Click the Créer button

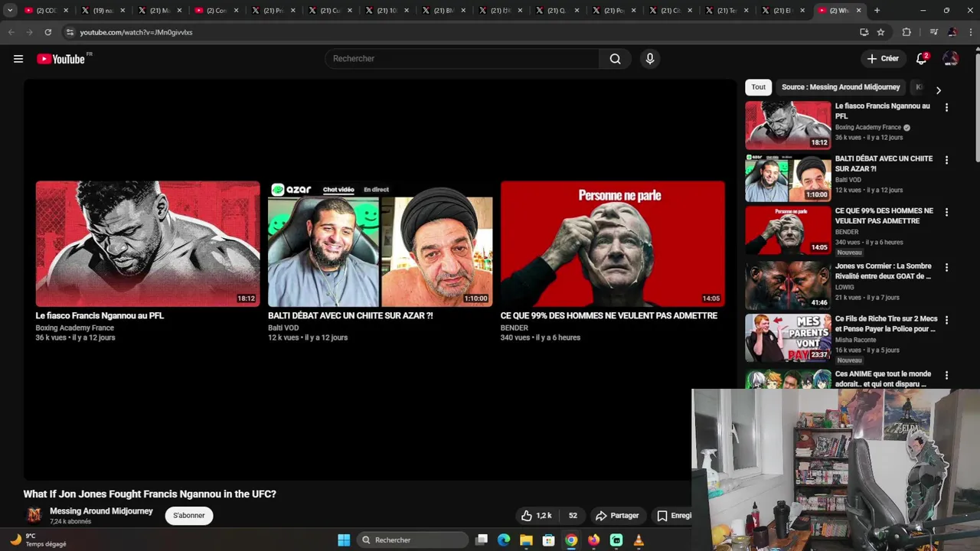coord(883,59)
